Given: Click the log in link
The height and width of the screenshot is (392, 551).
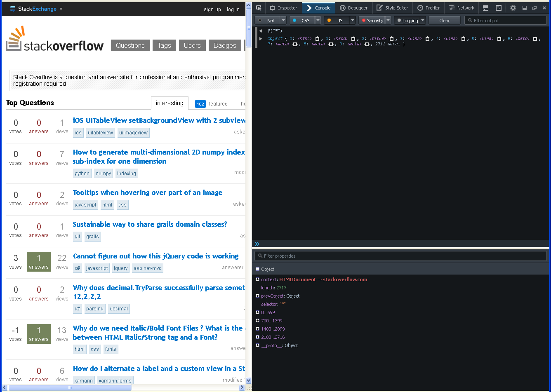Looking at the screenshot, I should pos(233,9).
